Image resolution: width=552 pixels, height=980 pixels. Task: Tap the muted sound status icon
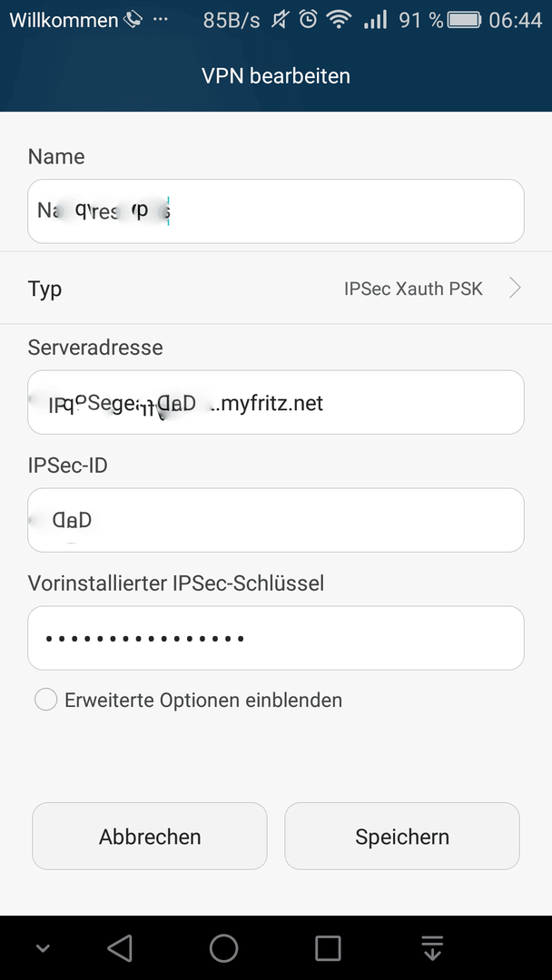tap(279, 20)
